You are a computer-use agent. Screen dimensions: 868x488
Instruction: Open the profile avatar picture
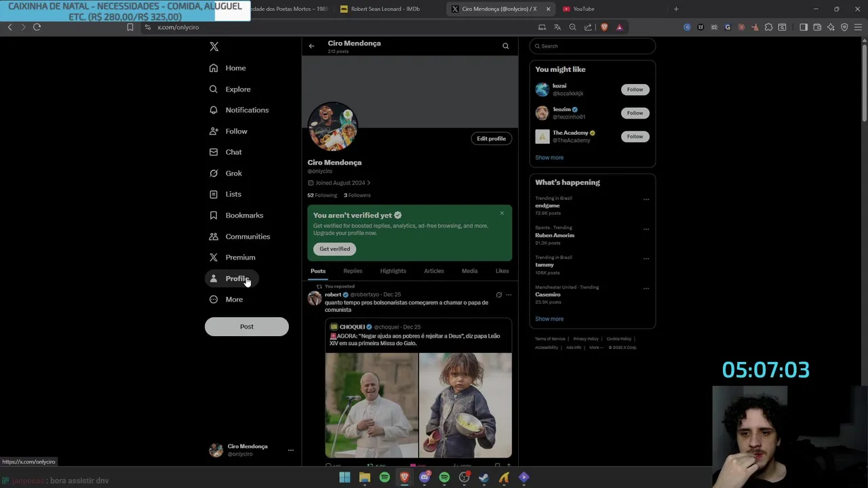pyautogui.click(x=332, y=126)
